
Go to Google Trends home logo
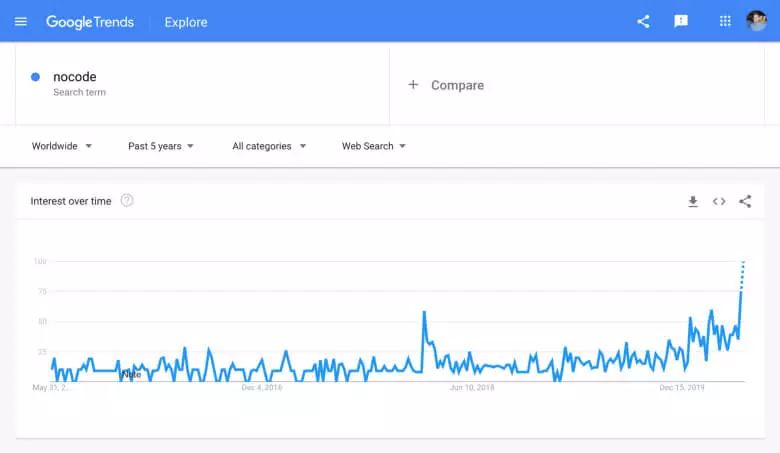[x=90, y=22]
